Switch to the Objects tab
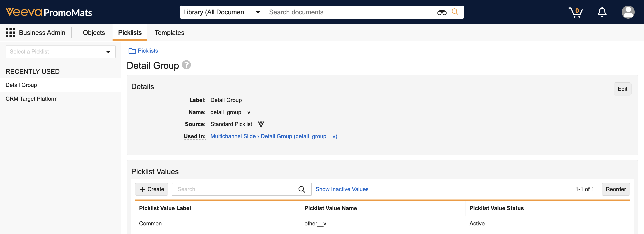Image resolution: width=644 pixels, height=234 pixels. [94, 32]
